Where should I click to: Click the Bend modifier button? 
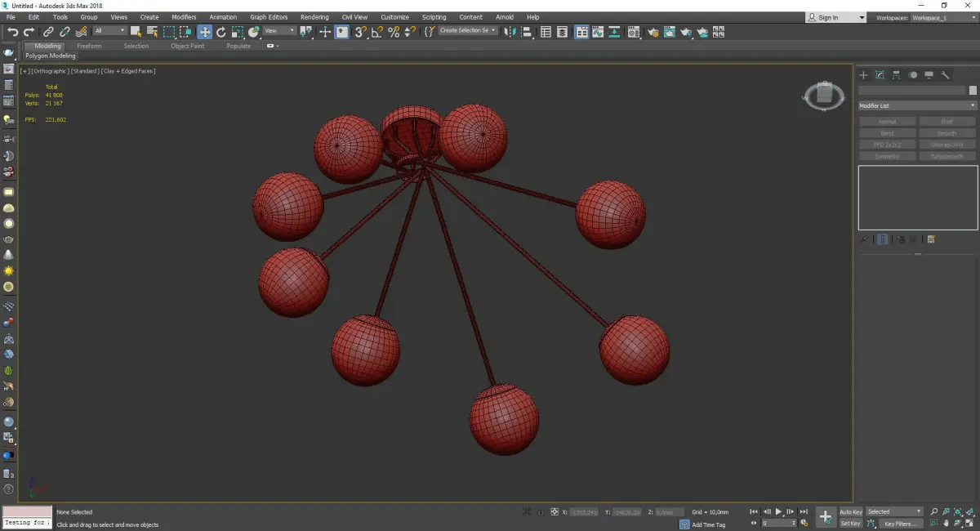(887, 133)
